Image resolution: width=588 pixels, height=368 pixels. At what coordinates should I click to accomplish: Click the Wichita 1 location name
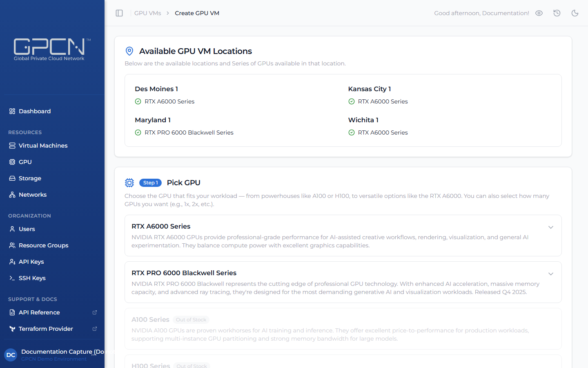pos(363,120)
